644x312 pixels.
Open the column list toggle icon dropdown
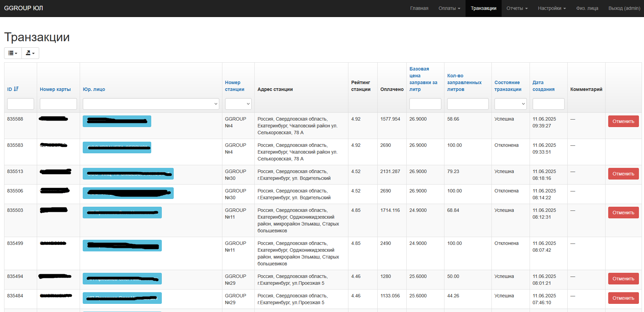click(13, 53)
